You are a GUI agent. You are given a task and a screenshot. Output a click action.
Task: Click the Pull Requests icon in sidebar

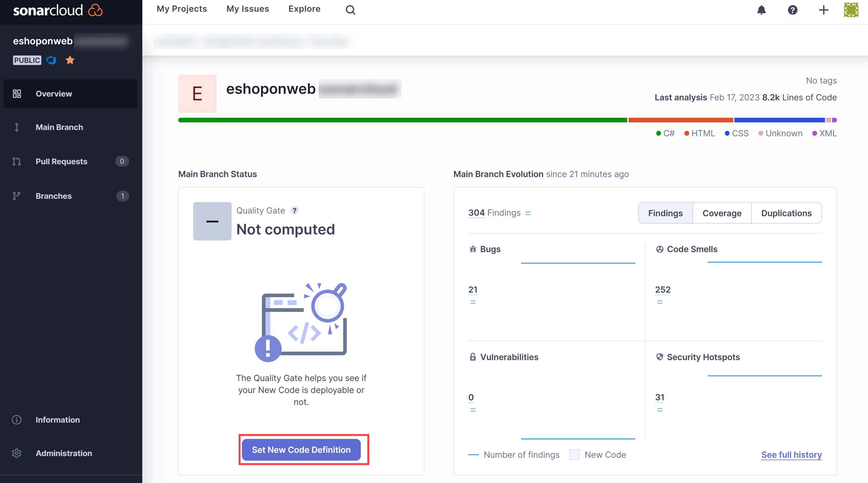17,161
